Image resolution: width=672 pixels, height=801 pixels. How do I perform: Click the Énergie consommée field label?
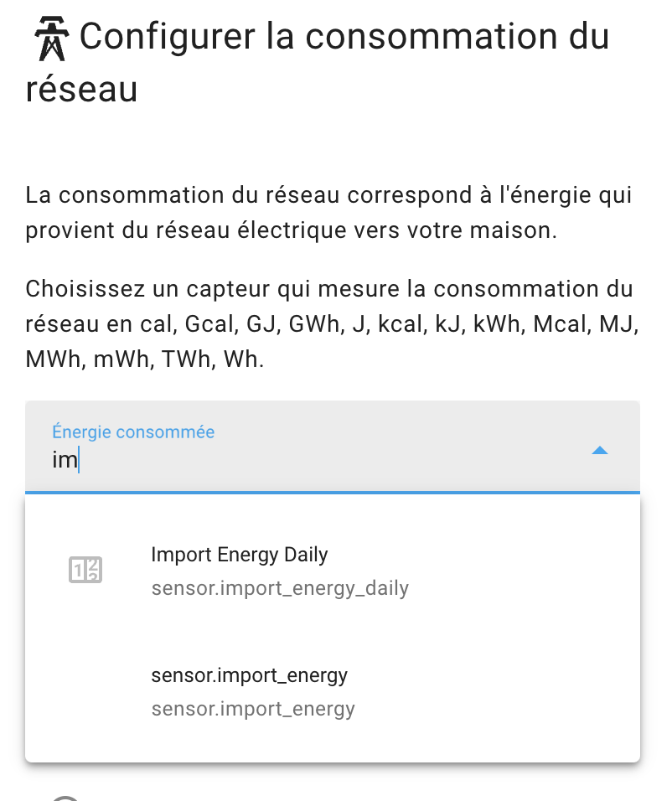click(133, 432)
